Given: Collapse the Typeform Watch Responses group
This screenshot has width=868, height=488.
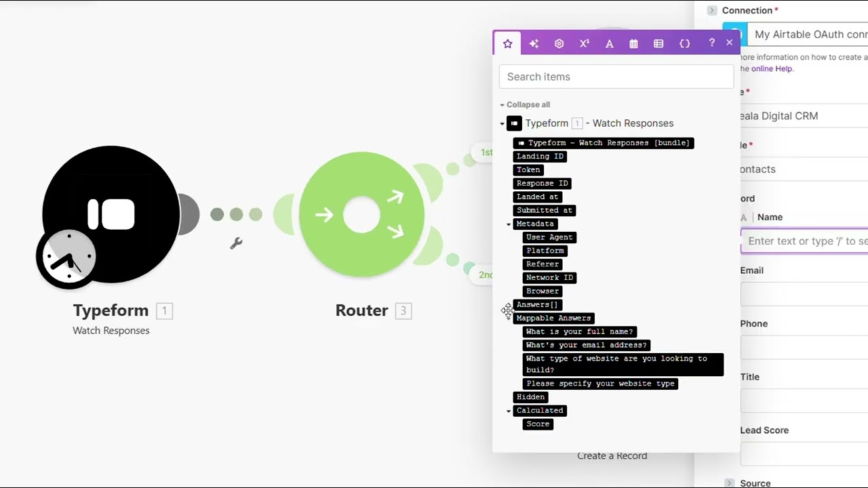Looking at the screenshot, I should point(502,124).
